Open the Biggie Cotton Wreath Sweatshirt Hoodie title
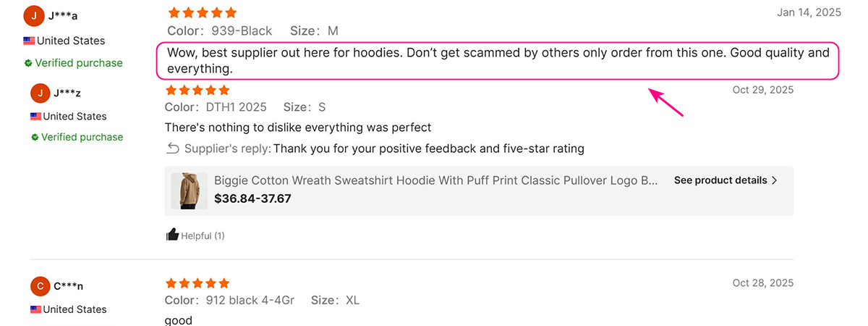Image resolution: width=868 pixels, height=326 pixels. click(436, 180)
